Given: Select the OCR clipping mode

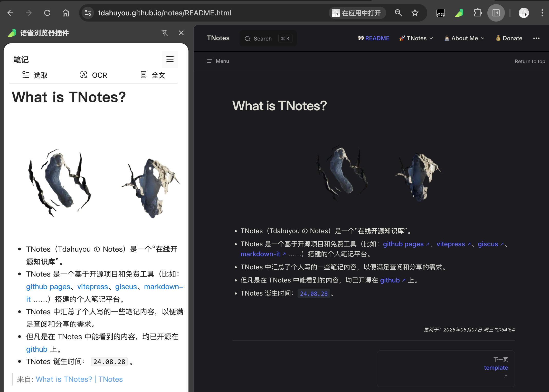Looking at the screenshot, I should click(93, 75).
